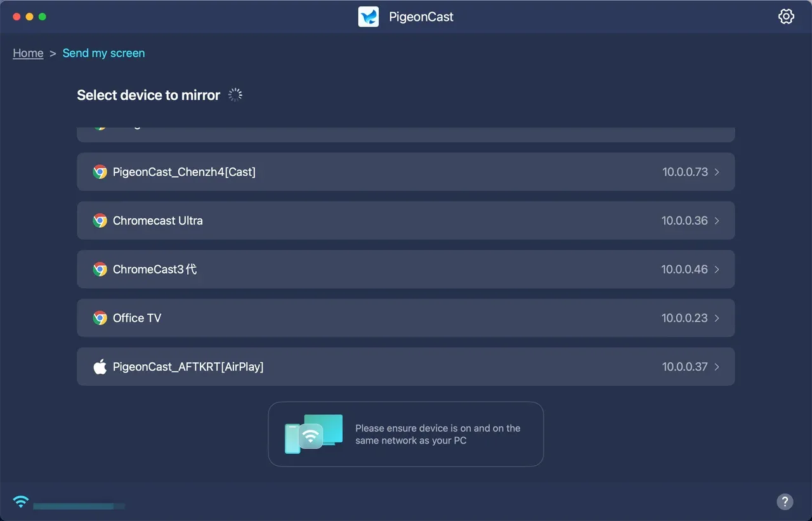Open settings via the gear icon
812x521 pixels.
pos(786,16)
